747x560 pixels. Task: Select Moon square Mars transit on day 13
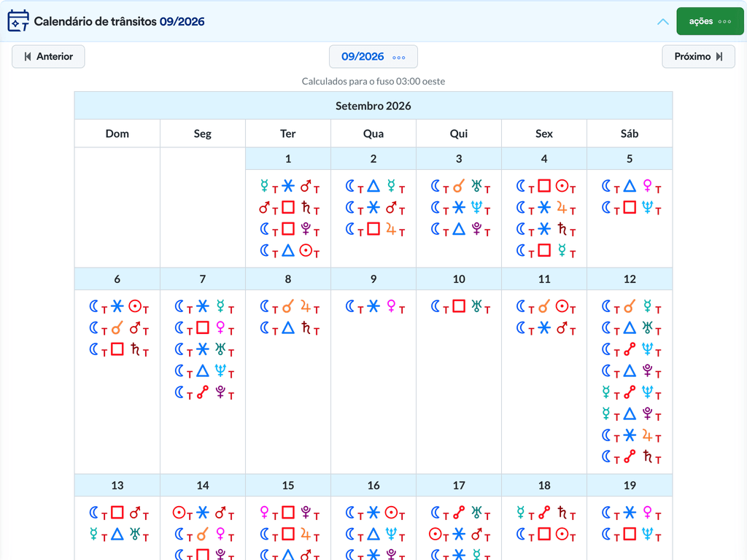click(x=119, y=513)
